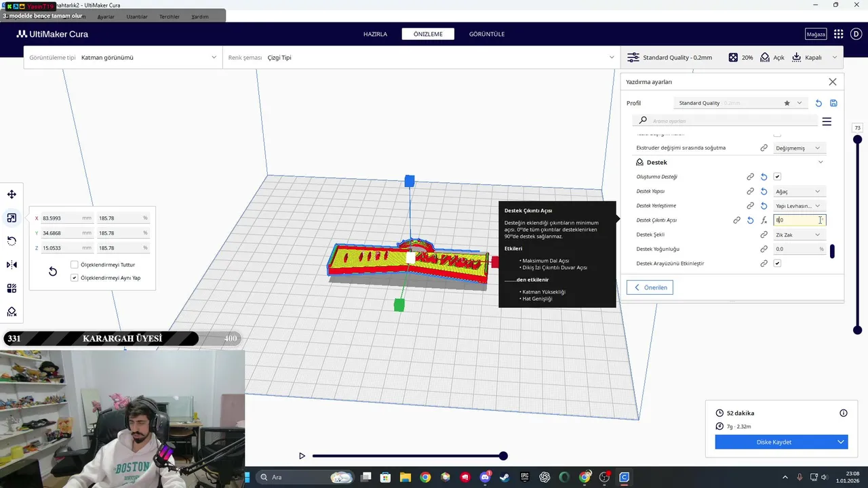Click the simulation path slider handle
The width and height of the screenshot is (868, 488).
tap(503, 456)
